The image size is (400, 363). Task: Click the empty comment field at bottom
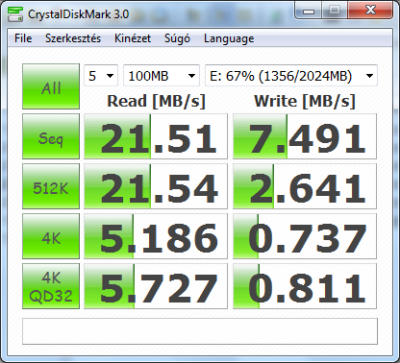[200, 331]
